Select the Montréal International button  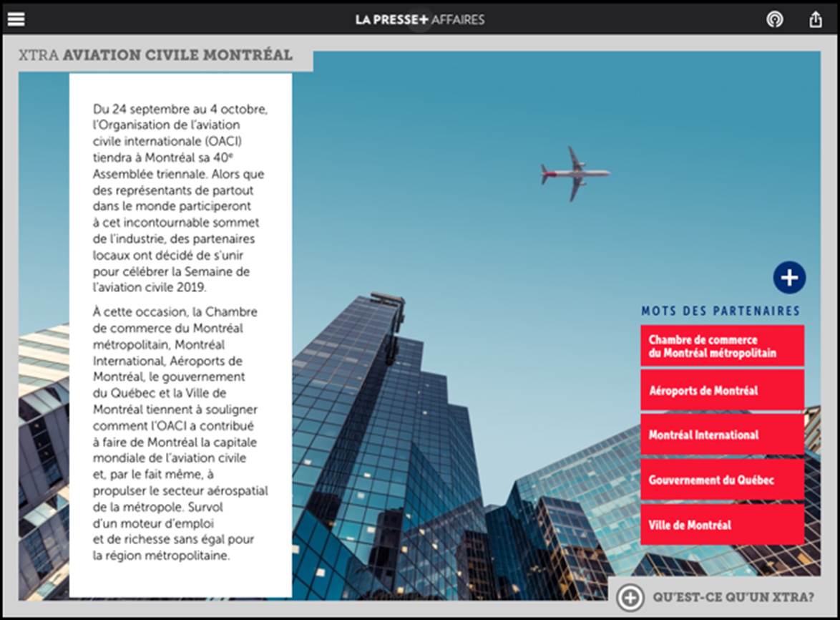pos(722,435)
